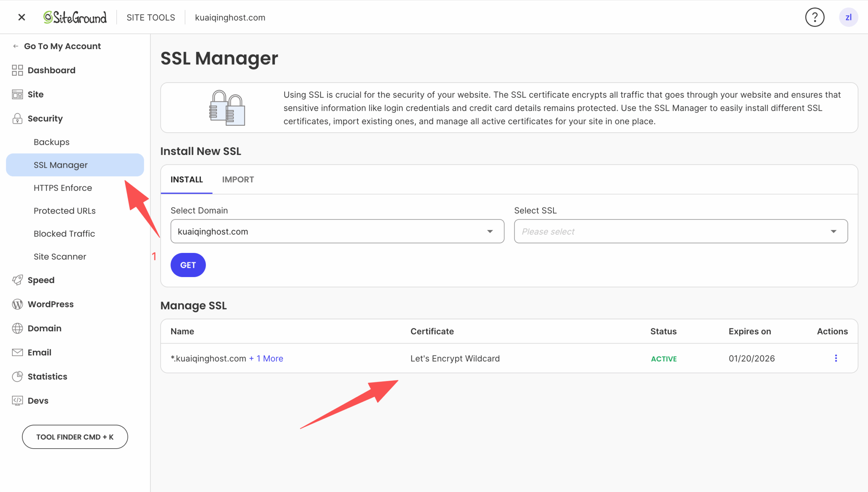
Task: Click the Statistics pie chart icon
Action: pyautogui.click(x=17, y=376)
